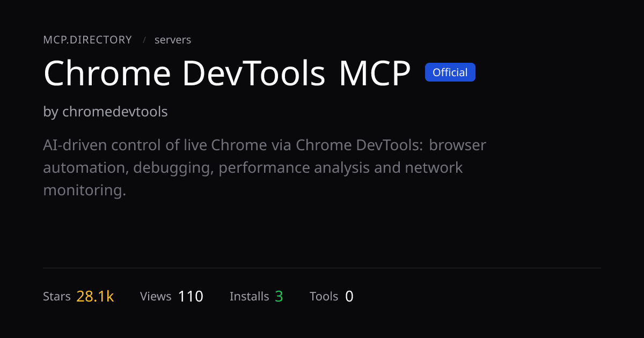Image resolution: width=644 pixels, height=338 pixels.
Task: Click the 110 views count
Action: click(191, 296)
